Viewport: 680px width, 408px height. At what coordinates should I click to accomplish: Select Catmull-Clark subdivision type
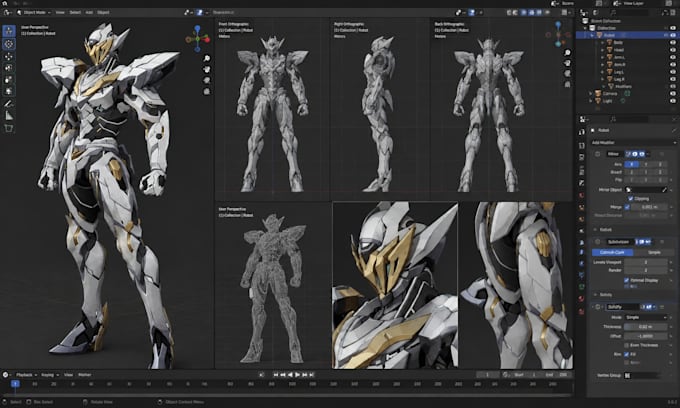612,252
